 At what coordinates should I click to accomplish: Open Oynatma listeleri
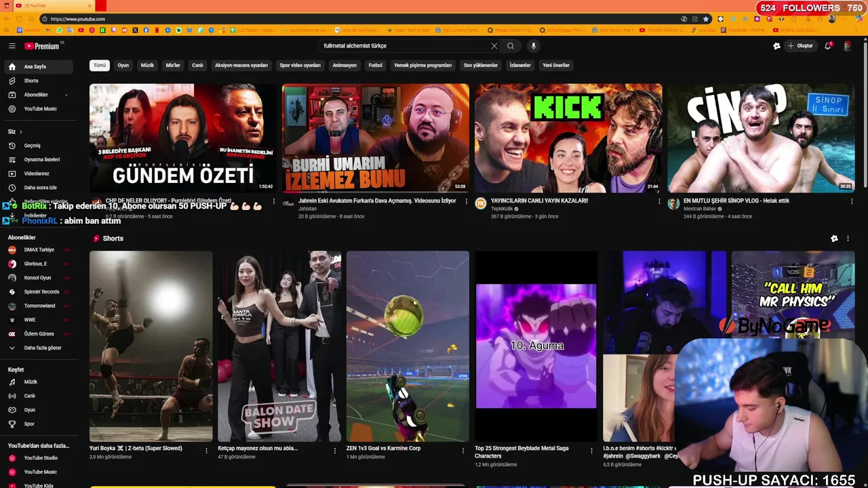(x=39, y=159)
